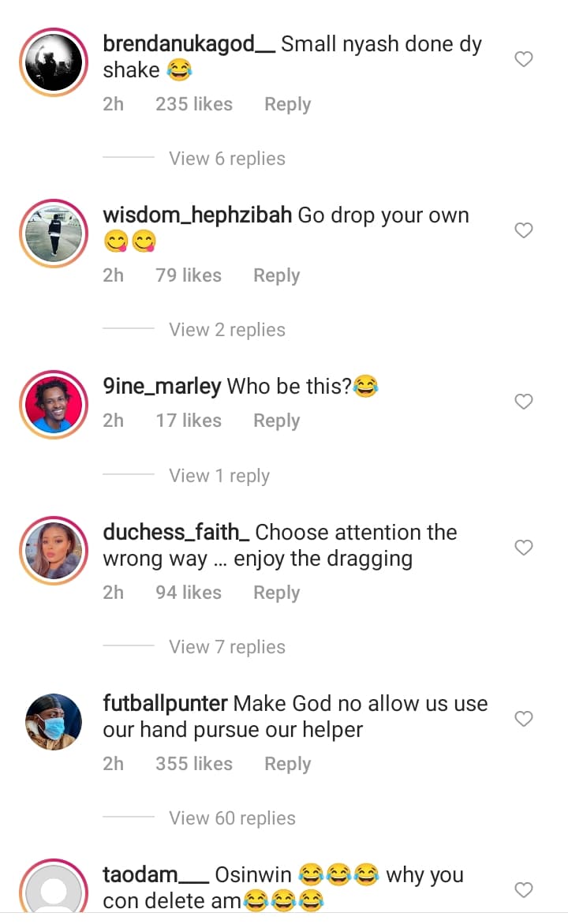This screenshot has width=568, height=924.
Task: Like brendanukagod__'s comment with the heart
Action: 524,59
